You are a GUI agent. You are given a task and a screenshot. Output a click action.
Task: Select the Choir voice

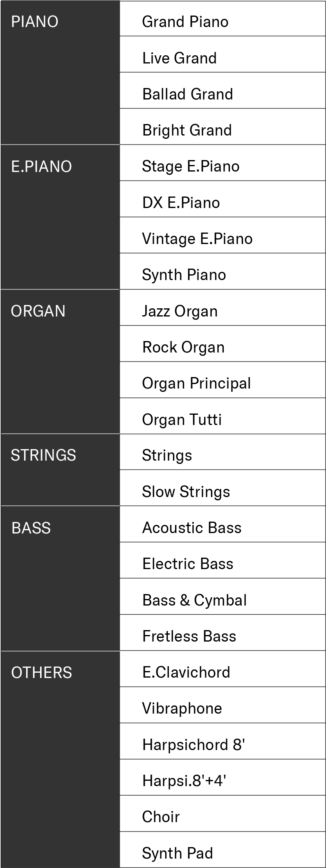[x=161, y=817]
